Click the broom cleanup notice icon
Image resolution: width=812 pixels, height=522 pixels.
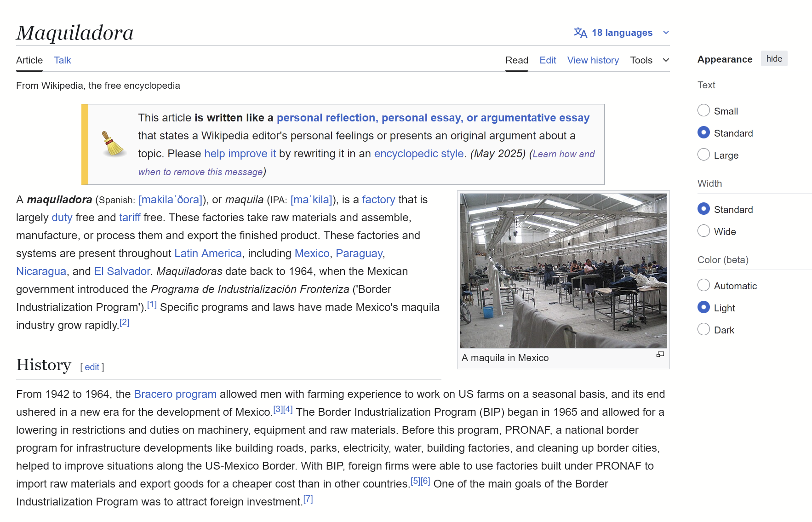113,144
